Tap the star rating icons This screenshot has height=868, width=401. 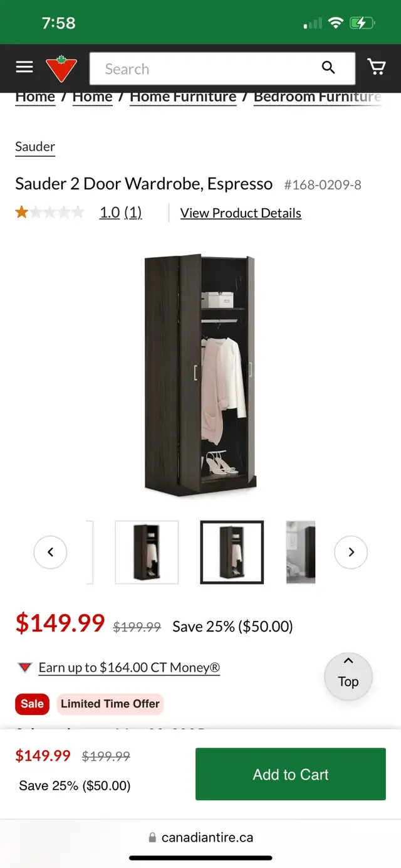coord(49,213)
